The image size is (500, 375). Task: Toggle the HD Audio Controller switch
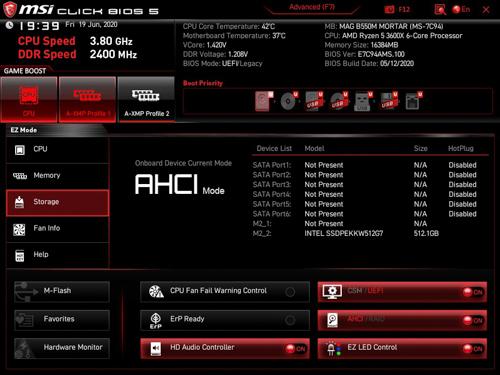pyautogui.click(x=295, y=349)
